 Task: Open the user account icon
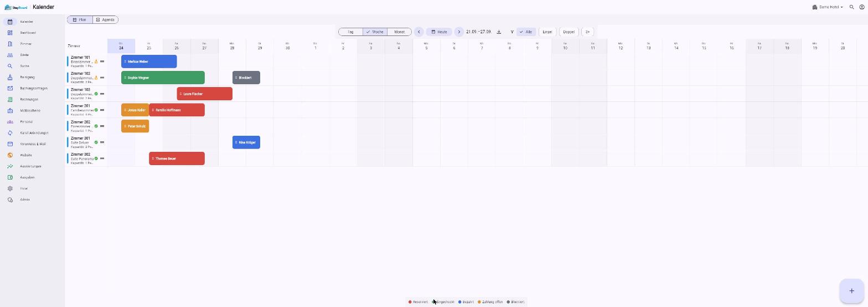pyautogui.click(x=862, y=7)
